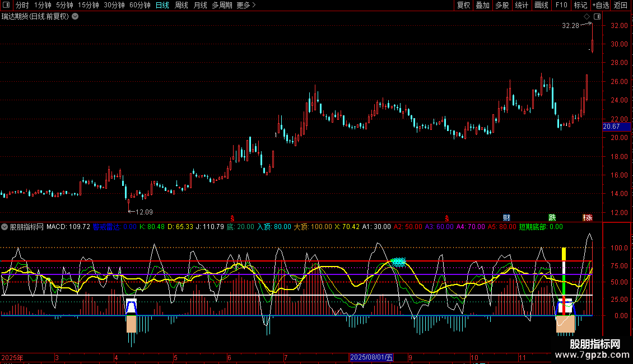This screenshot has width=633, height=364.
Task: Select the 60分钟 period tab
Action: click(140, 5)
